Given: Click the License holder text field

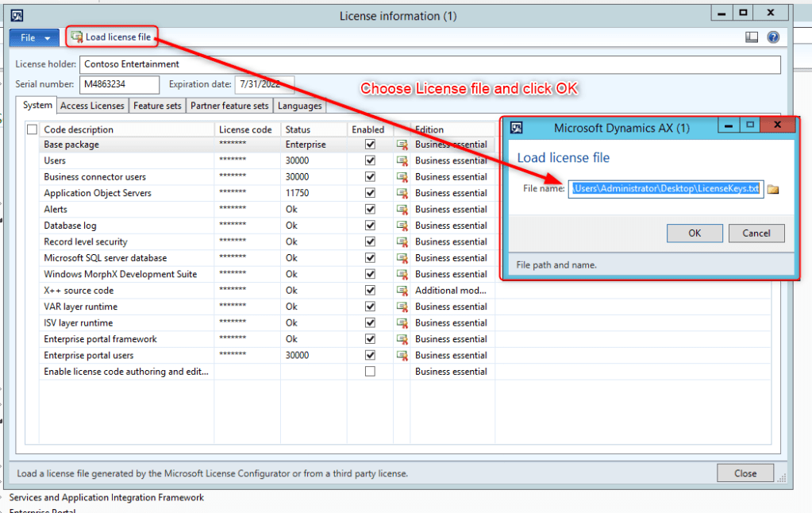Looking at the screenshot, I should [429, 64].
